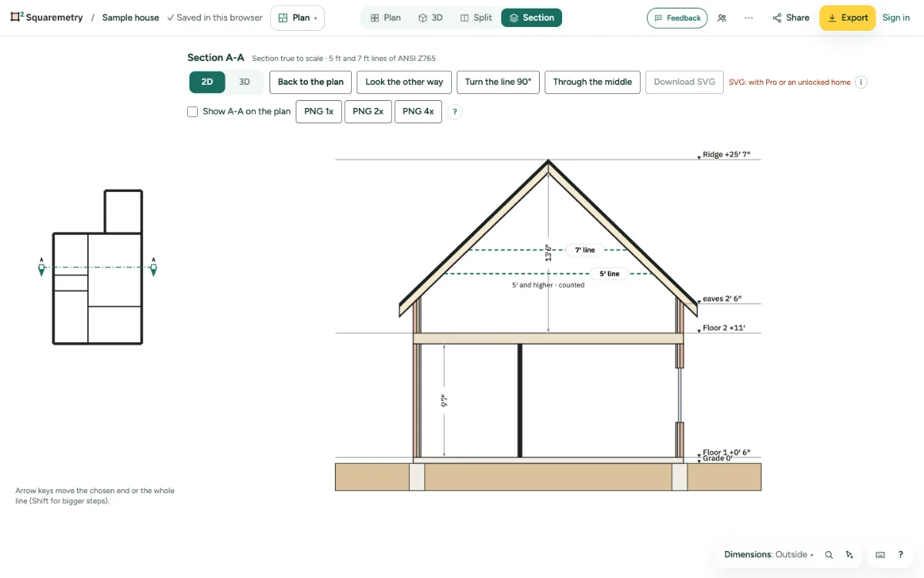Select the Section view tab
Screen dimensions: 924x578
tap(531, 18)
